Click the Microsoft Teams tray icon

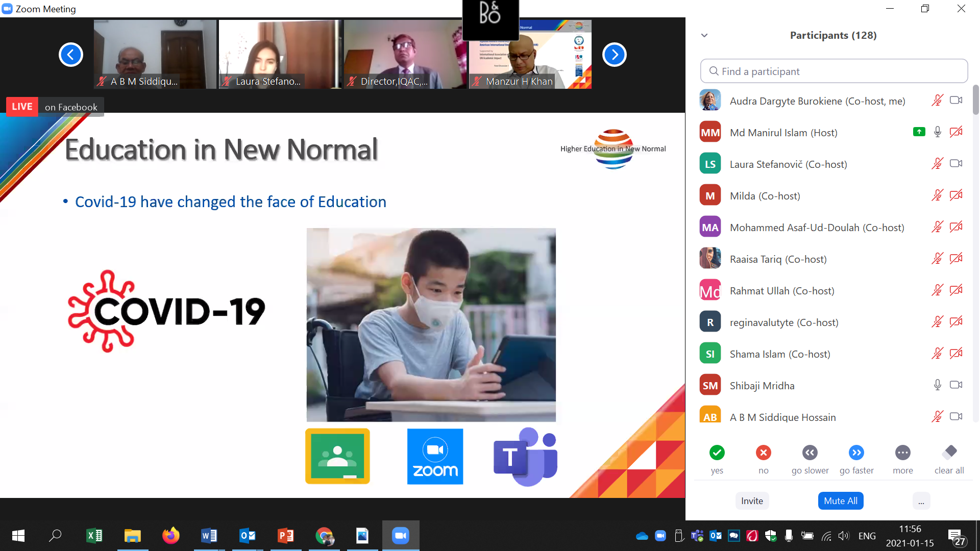tap(697, 536)
